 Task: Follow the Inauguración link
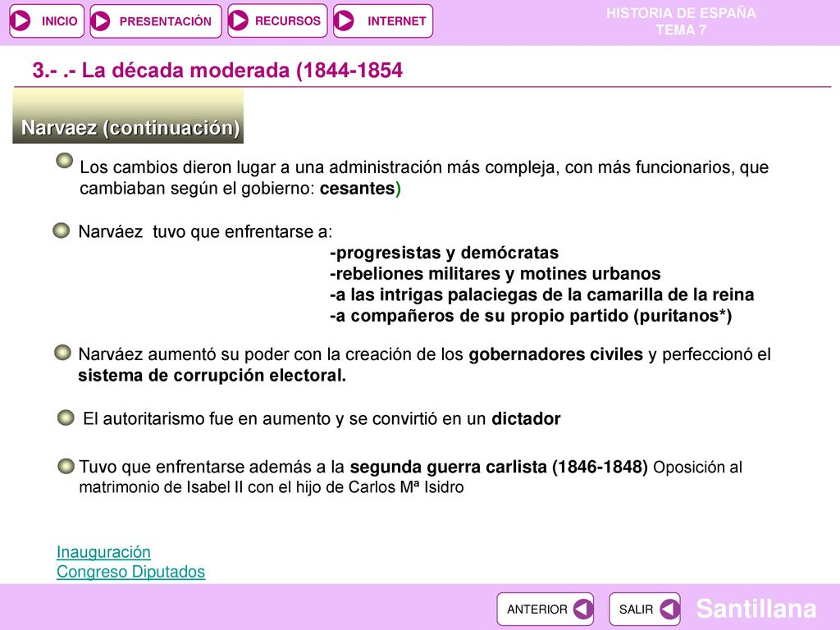click(x=103, y=552)
